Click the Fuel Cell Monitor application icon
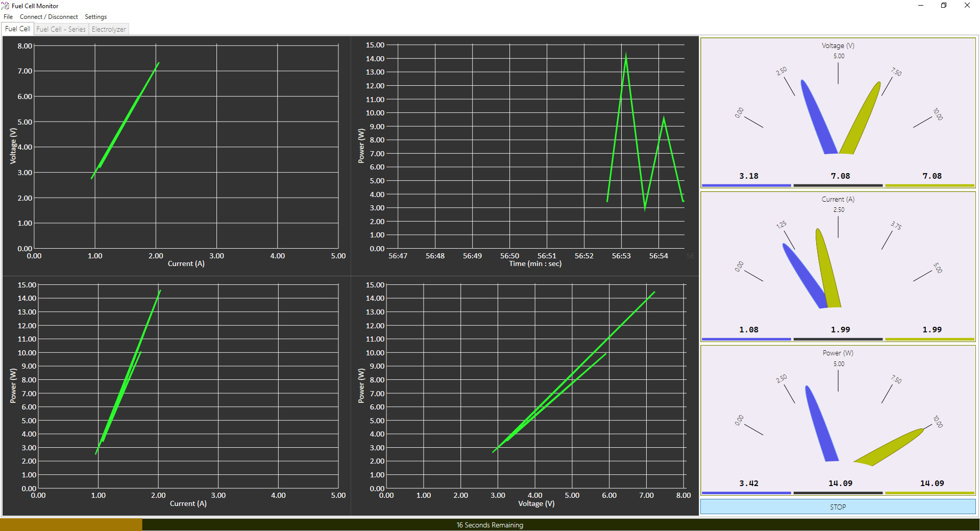 point(5,6)
